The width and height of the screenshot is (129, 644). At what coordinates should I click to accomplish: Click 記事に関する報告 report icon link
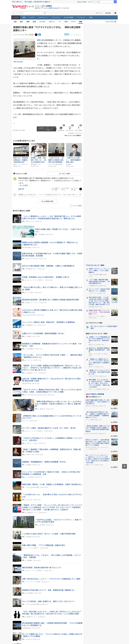(19, 130)
